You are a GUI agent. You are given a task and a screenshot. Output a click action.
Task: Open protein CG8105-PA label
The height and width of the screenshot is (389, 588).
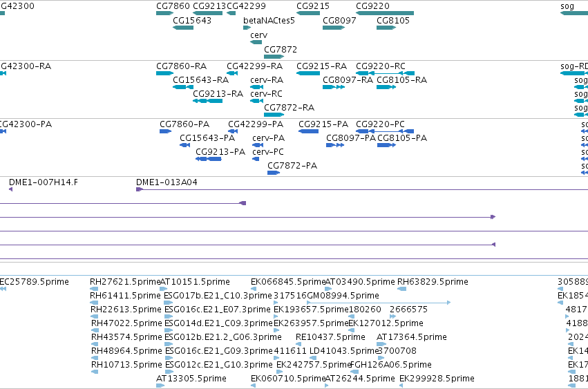(x=402, y=138)
